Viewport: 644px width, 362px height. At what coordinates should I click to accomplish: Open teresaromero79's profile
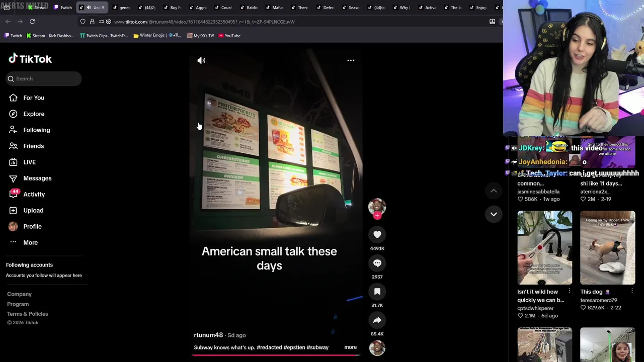coord(599,300)
